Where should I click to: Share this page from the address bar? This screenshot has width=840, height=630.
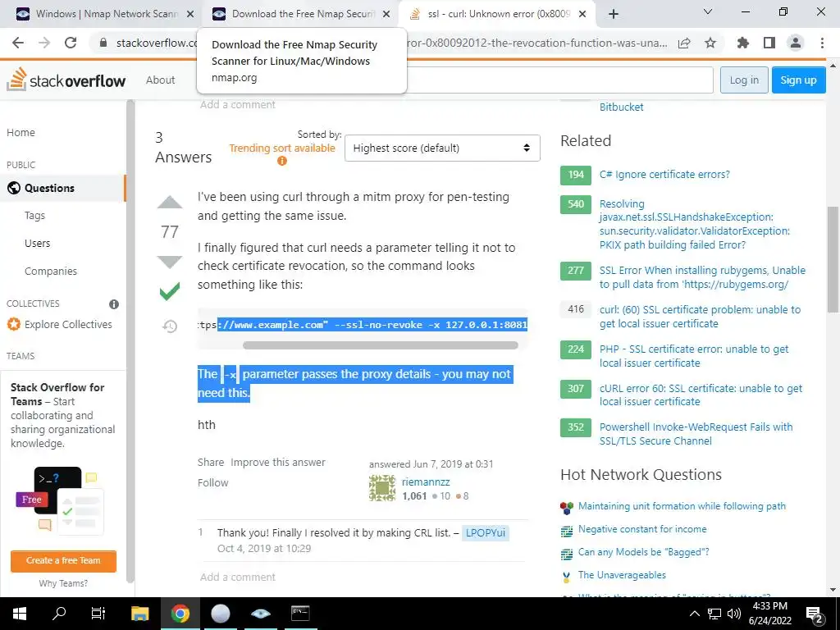684,43
